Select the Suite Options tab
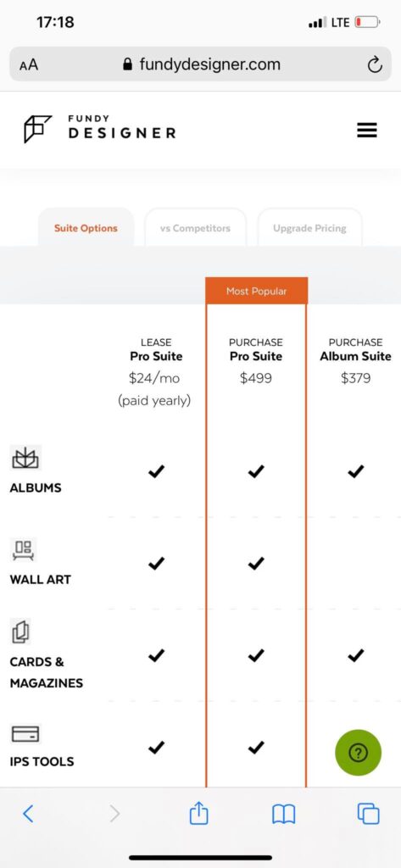 click(x=86, y=228)
